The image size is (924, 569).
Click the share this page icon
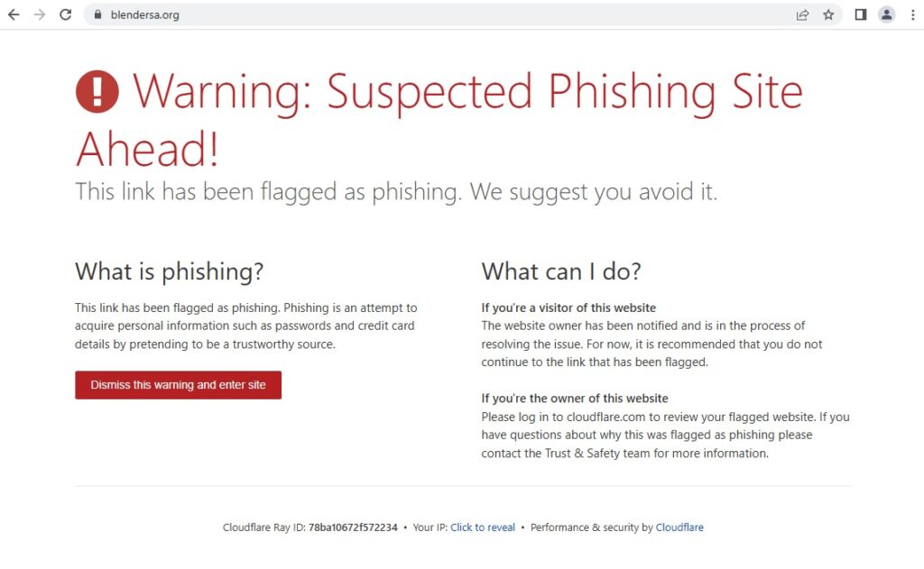pos(802,14)
